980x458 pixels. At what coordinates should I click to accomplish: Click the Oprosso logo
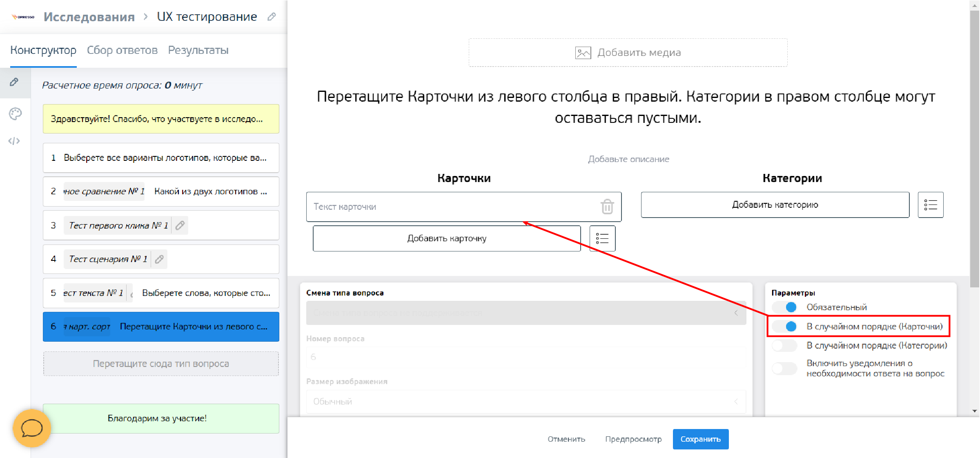(x=23, y=17)
